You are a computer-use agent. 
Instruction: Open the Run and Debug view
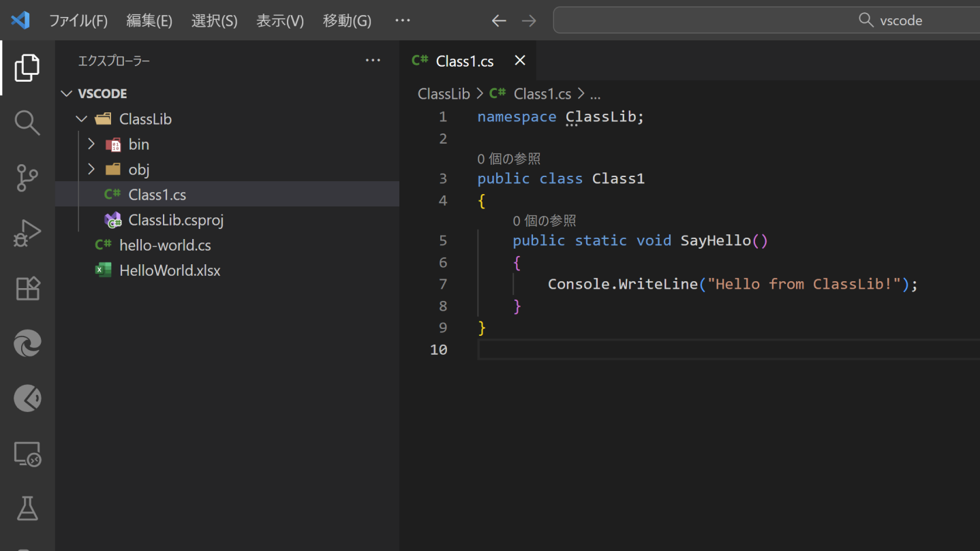27,233
